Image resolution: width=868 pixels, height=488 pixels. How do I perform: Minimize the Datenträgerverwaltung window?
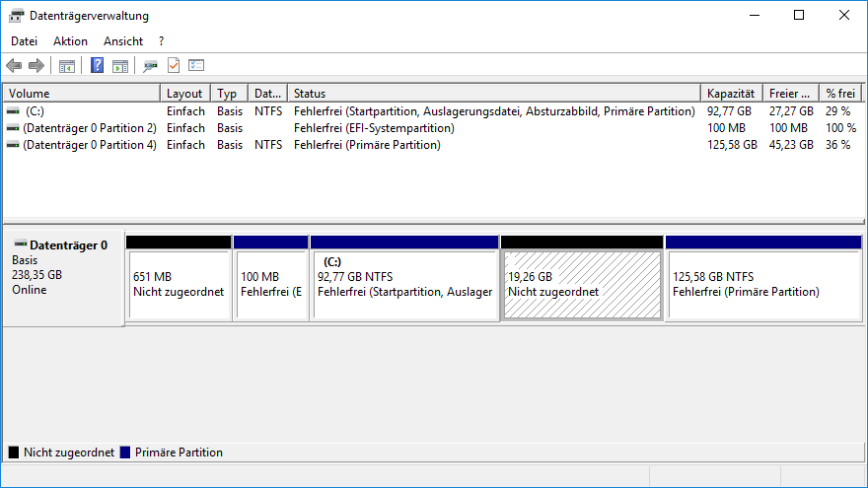coord(754,15)
